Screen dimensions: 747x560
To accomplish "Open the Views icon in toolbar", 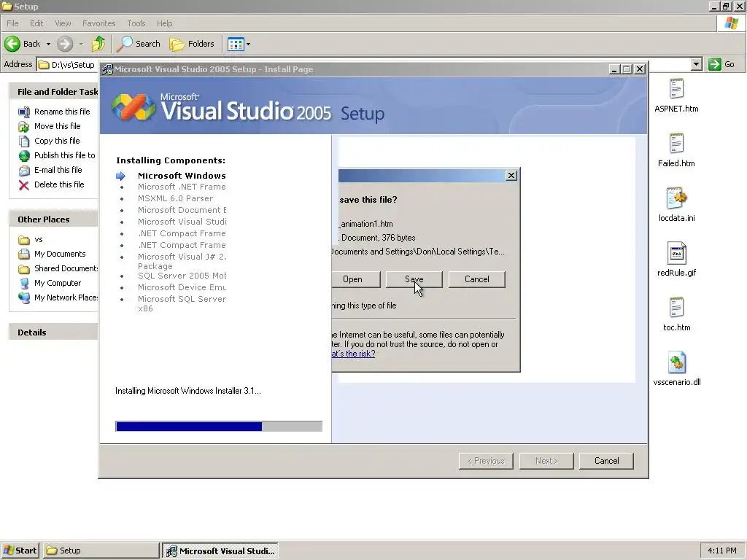I will click(236, 44).
